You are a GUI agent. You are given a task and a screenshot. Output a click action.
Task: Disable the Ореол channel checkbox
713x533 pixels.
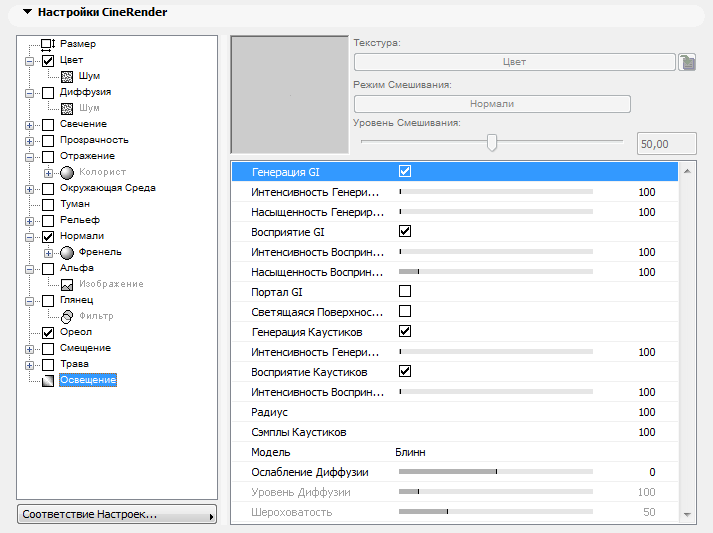[x=48, y=332]
